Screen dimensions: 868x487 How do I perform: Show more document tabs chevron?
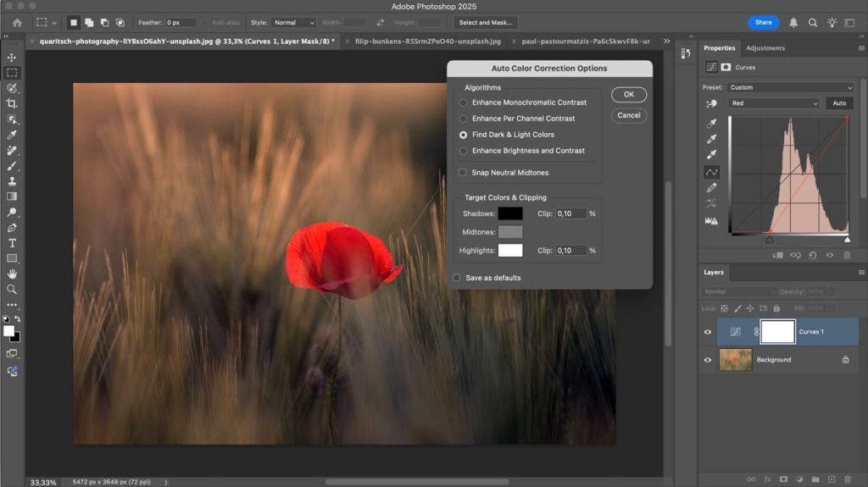click(666, 41)
